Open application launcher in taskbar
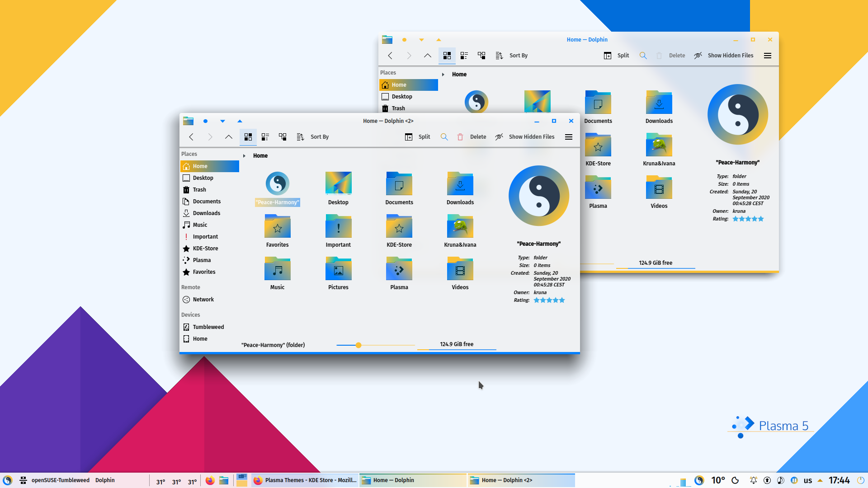The image size is (868, 488). pos(8,480)
